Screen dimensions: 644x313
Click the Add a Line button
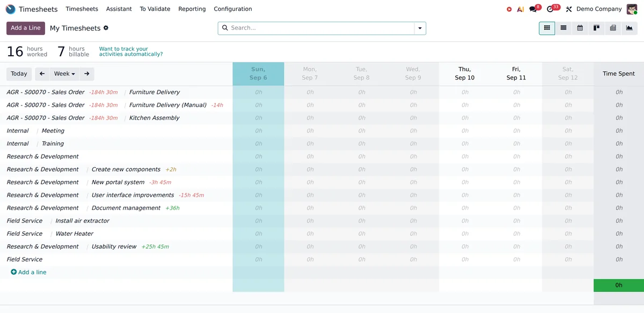point(26,28)
